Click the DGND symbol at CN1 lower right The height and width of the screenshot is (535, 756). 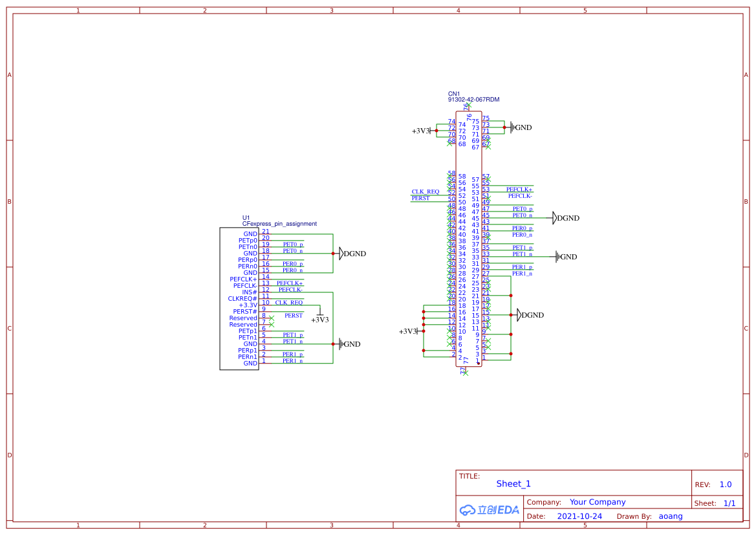coord(519,315)
